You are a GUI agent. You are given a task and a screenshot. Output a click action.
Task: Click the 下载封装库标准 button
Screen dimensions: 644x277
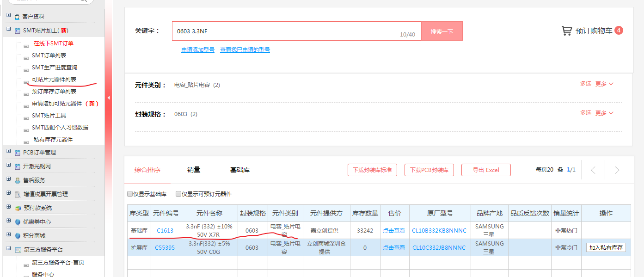click(372, 170)
